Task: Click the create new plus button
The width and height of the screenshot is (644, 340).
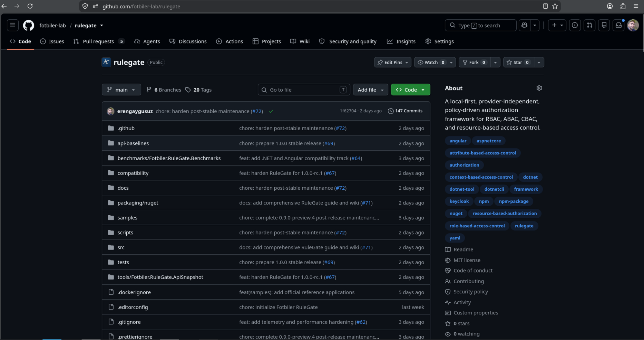Action: [557, 25]
